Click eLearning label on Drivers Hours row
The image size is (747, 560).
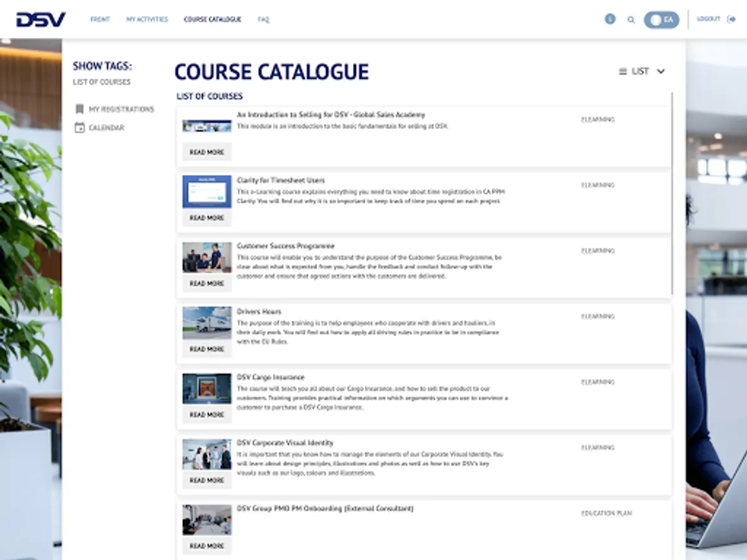point(598,316)
